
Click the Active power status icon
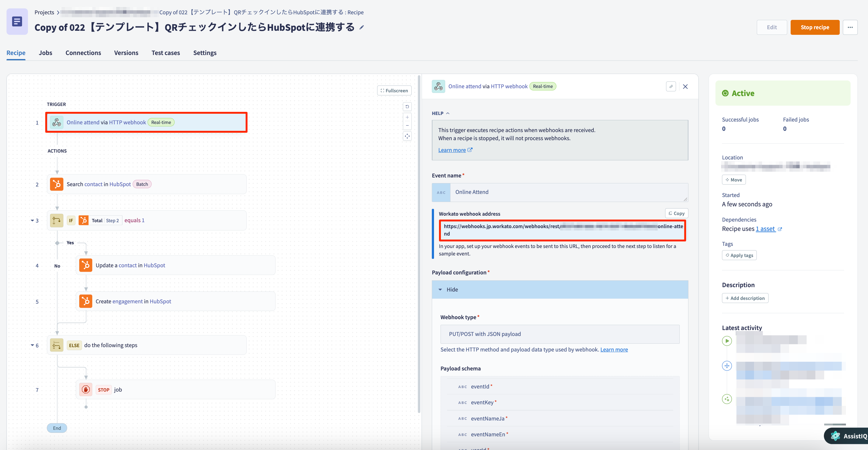point(725,93)
